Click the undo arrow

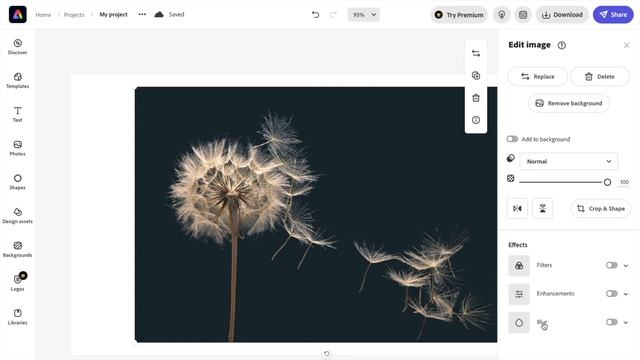pos(316,15)
